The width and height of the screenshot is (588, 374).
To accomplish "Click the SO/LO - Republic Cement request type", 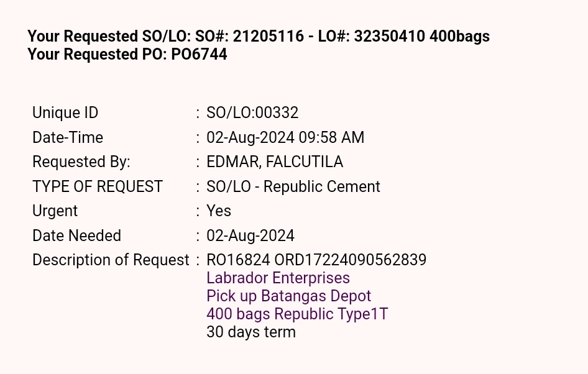I will pos(293,187).
